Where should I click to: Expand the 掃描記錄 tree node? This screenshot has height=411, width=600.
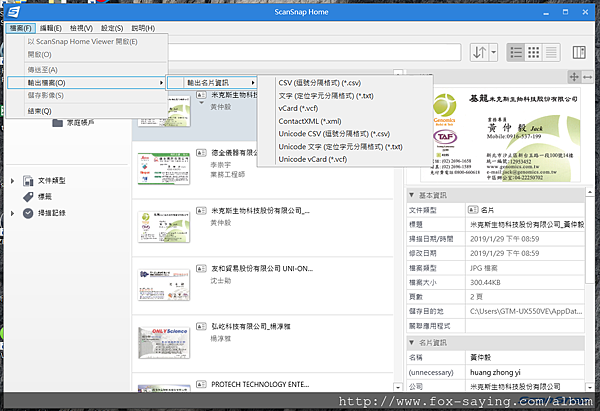(12, 213)
